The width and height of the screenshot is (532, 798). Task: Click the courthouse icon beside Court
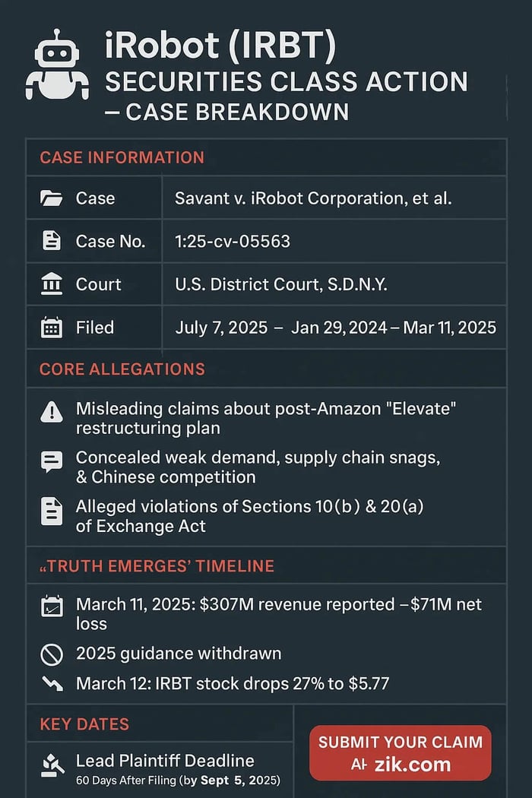pos(51,285)
